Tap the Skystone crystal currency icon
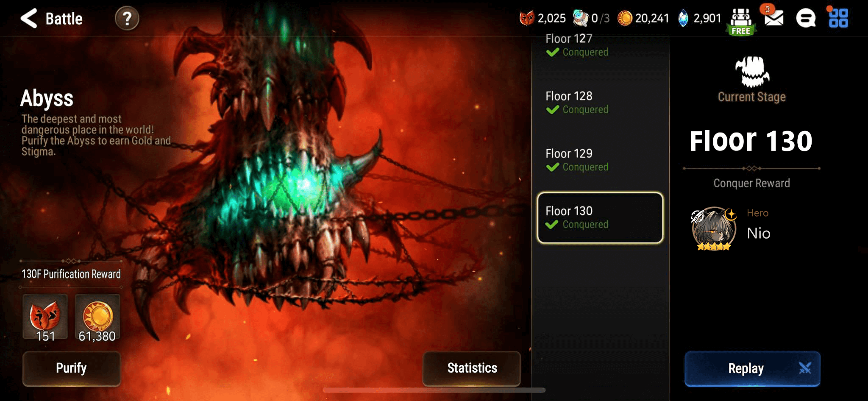The image size is (868, 401). (x=683, y=18)
